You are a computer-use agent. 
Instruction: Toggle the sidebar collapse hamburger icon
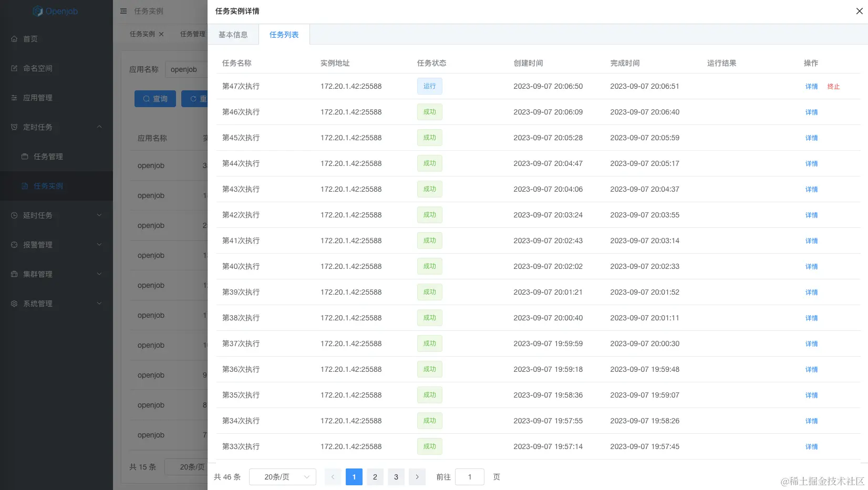click(x=123, y=11)
